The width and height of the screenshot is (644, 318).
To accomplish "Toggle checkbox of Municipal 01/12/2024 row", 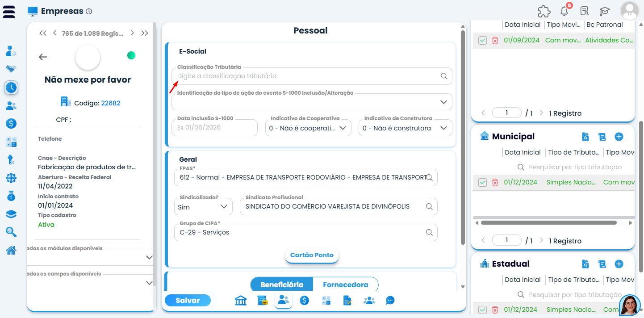I will tap(482, 182).
